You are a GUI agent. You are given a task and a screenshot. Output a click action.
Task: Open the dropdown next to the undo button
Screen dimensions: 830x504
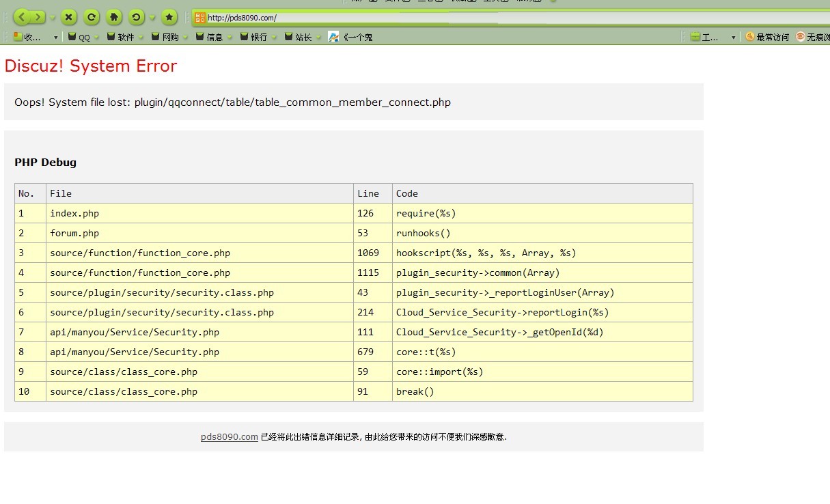[152, 18]
